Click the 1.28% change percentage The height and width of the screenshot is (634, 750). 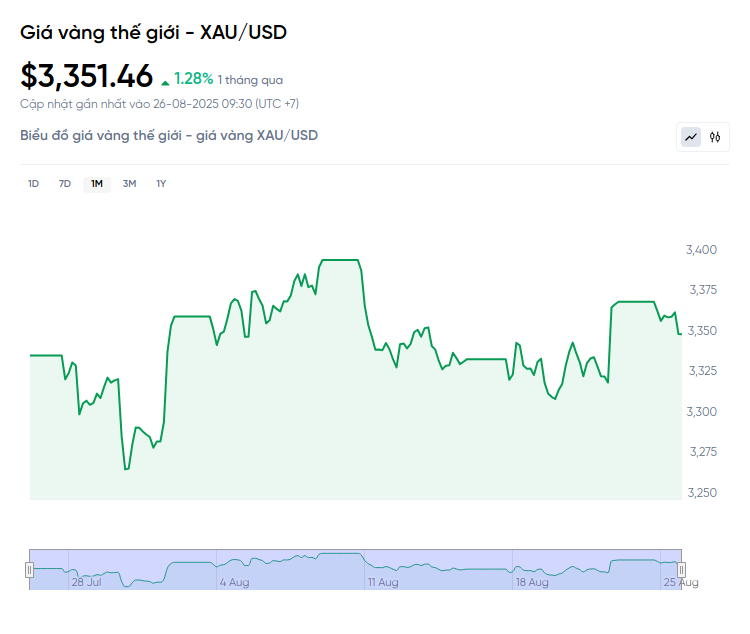(x=193, y=78)
